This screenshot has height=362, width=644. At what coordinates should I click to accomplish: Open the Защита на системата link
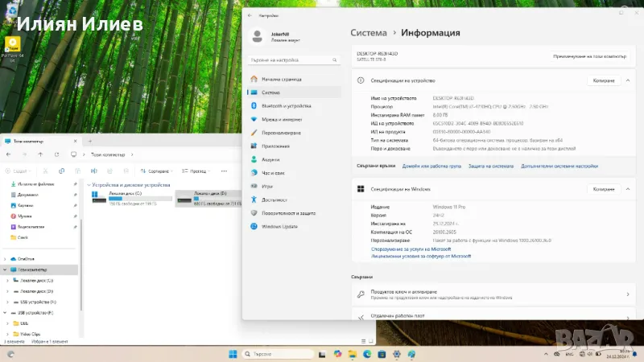pyautogui.click(x=491, y=166)
